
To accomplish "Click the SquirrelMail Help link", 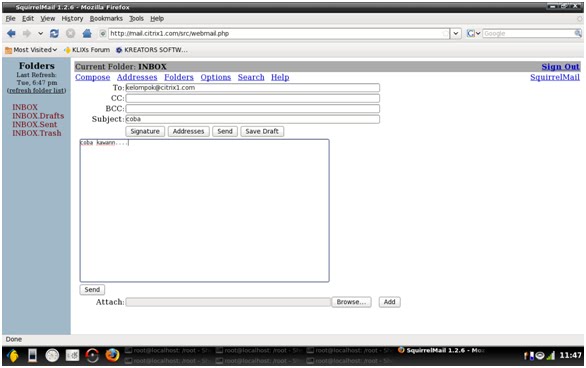I will (280, 77).
